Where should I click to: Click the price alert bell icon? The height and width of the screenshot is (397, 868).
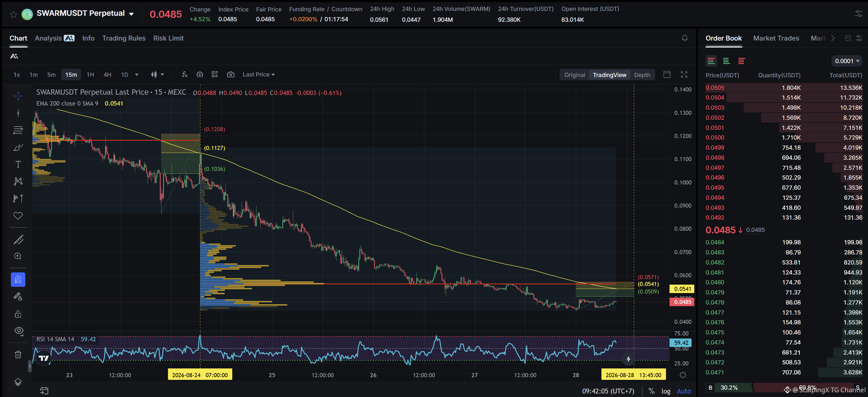click(685, 38)
